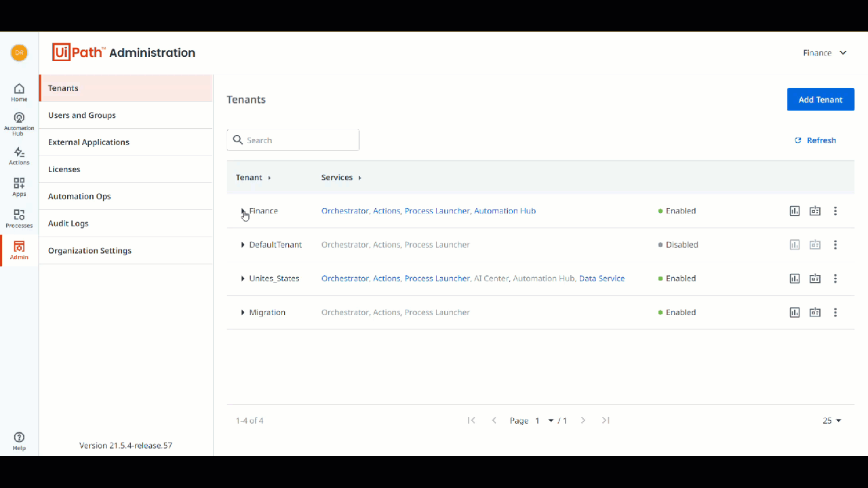Open Audit Logs section
Image resolution: width=868 pixels, height=488 pixels.
click(126, 224)
